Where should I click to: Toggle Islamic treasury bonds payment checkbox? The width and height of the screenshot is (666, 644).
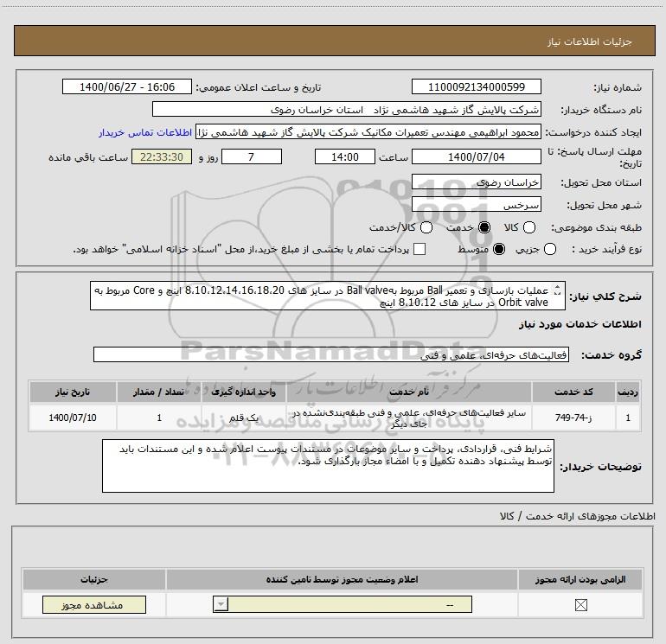pos(419,249)
